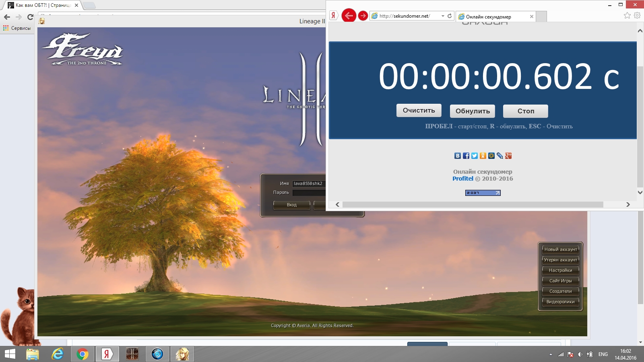Open the volume speaker tray icon

click(580, 354)
